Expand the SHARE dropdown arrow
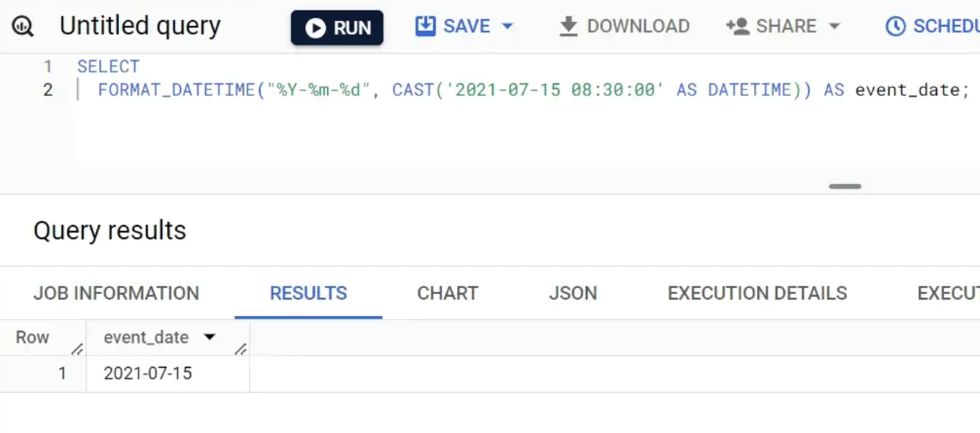 834,27
